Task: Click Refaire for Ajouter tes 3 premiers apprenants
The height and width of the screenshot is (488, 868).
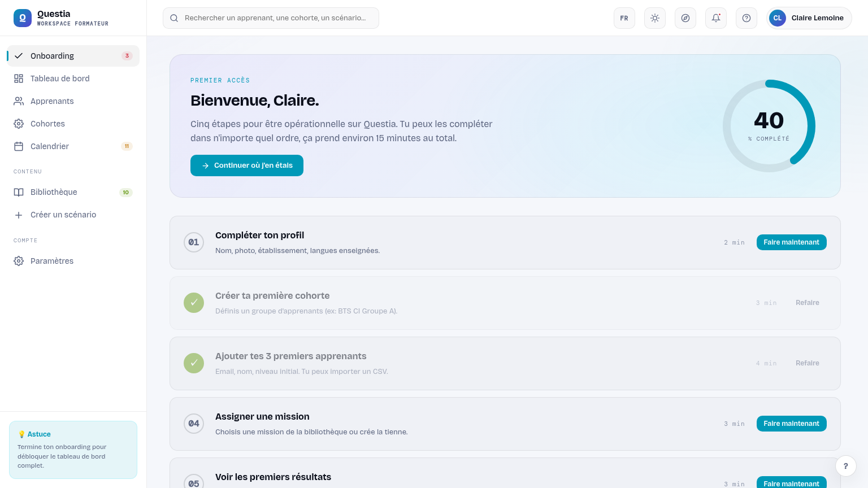Action: pos(808,363)
